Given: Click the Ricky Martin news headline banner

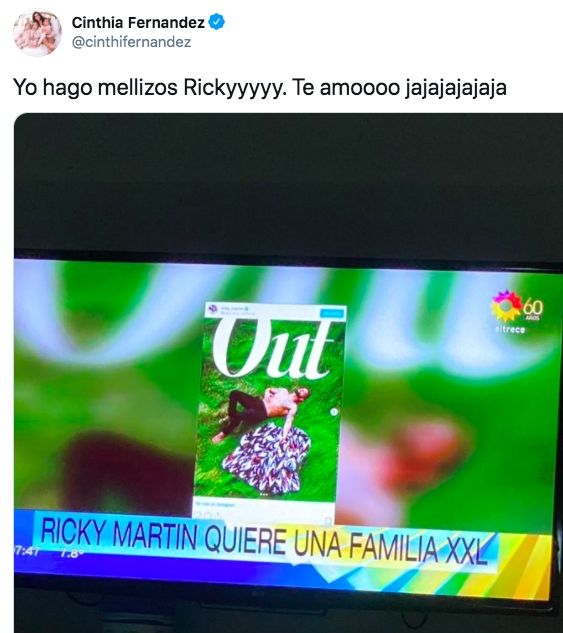Looking at the screenshot, I should click(x=264, y=541).
